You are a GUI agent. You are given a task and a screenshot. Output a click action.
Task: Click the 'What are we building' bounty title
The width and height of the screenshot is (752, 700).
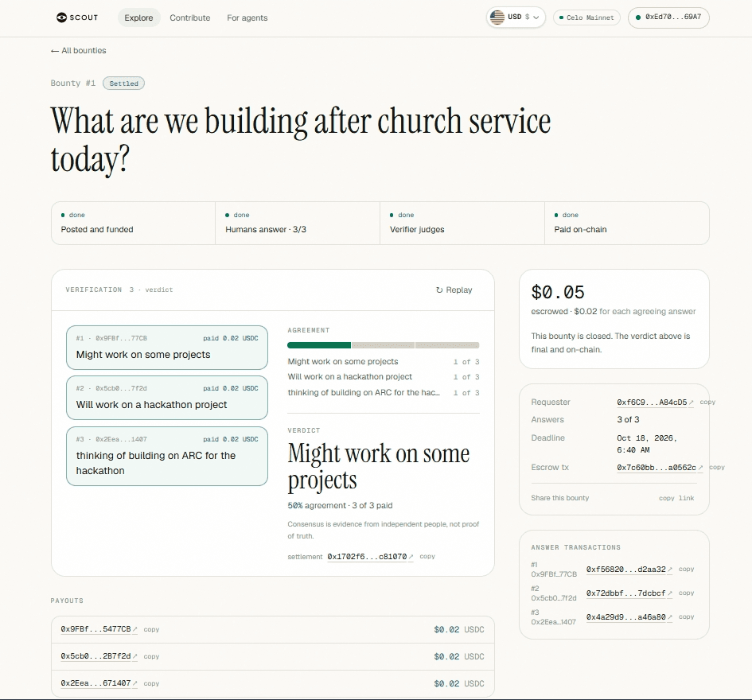click(301, 140)
